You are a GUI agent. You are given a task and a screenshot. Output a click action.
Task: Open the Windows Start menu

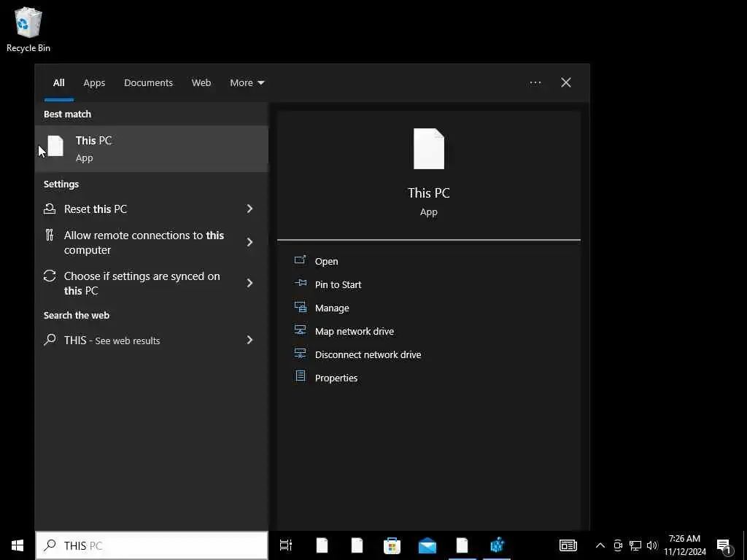click(x=18, y=545)
